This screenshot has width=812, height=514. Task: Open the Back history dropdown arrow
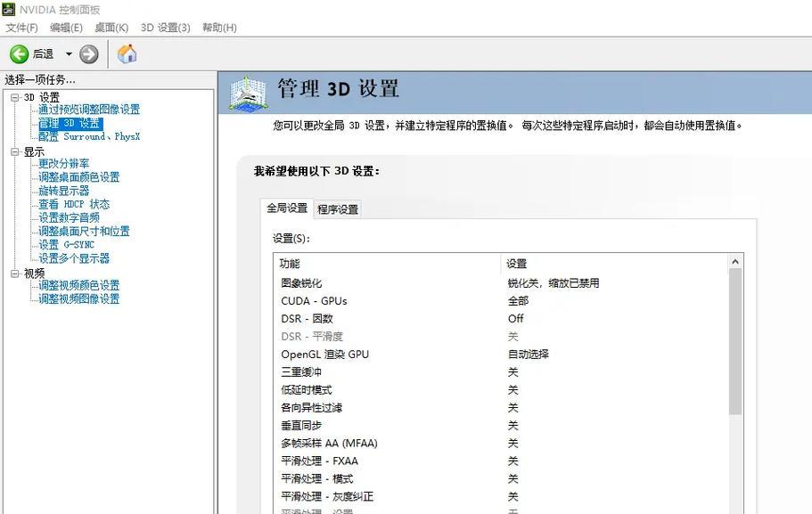click(69, 53)
